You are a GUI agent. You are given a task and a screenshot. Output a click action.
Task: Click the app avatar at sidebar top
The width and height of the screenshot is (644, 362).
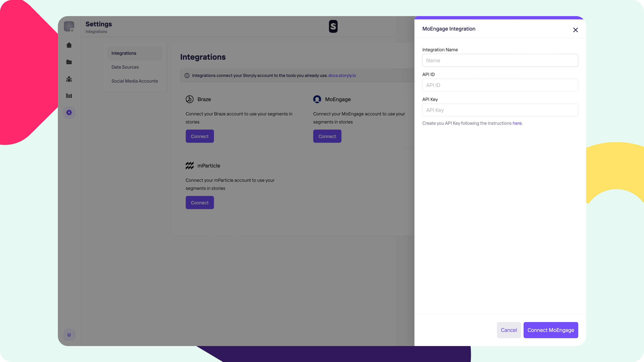pos(69,26)
